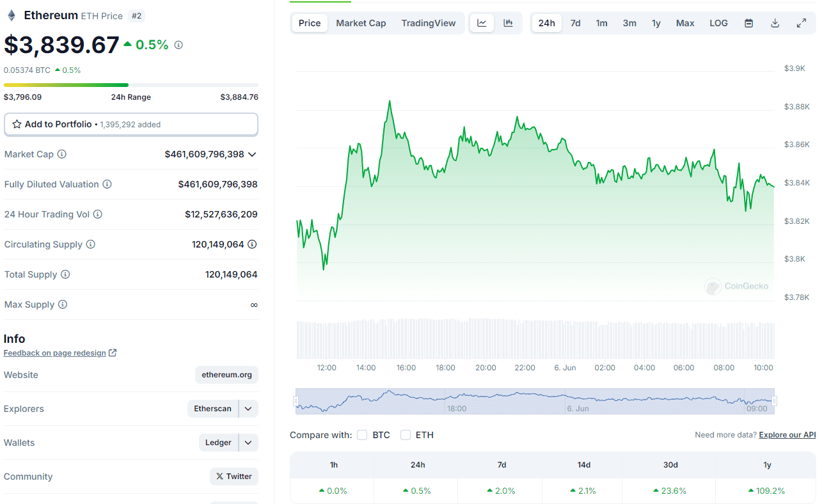822x504 pixels.
Task: Click the download chart data icon
Action: 775,23
